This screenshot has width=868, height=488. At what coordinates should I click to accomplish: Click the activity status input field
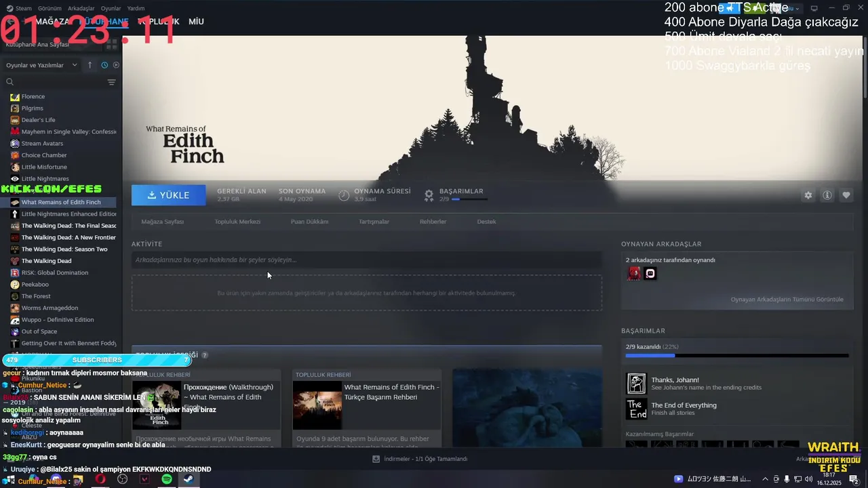[x=366, y=260]
